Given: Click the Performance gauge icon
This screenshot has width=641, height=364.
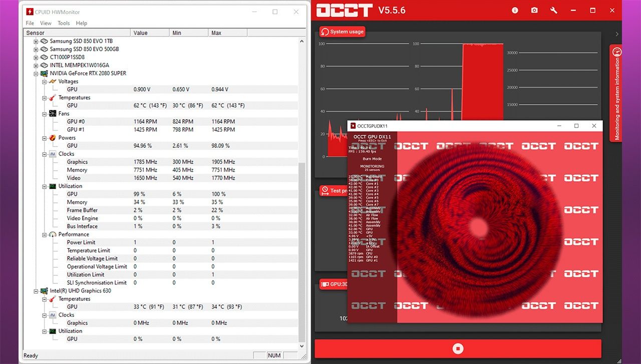Looking at the screenshot, I should point(53,234).
